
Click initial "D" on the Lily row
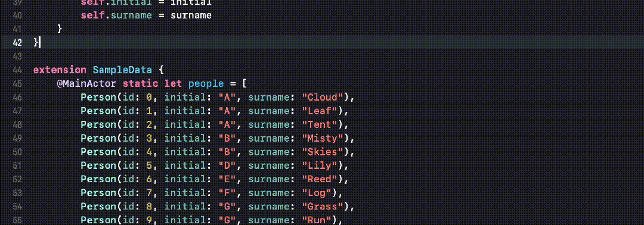point(227,165)
